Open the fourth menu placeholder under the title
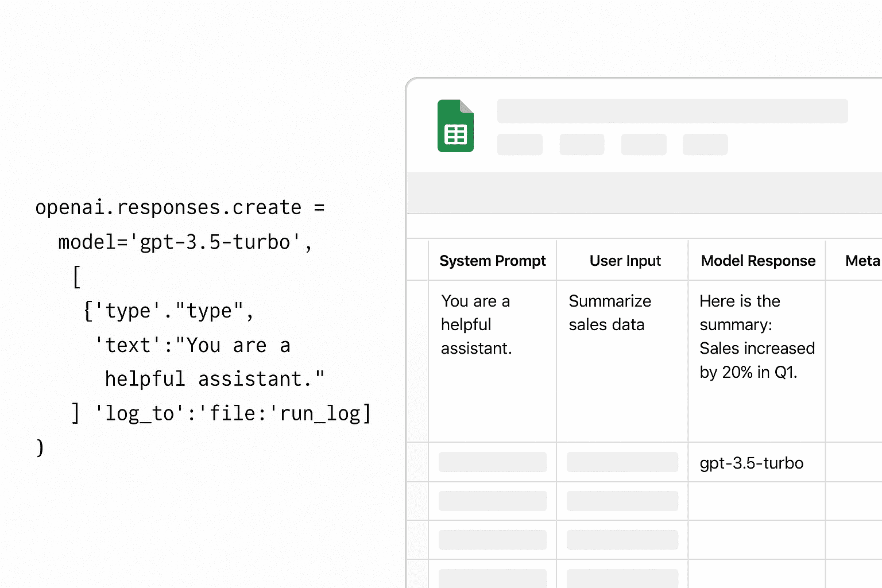Image resolution: width=882 pixels, height=588 pixels. point(705,145)
